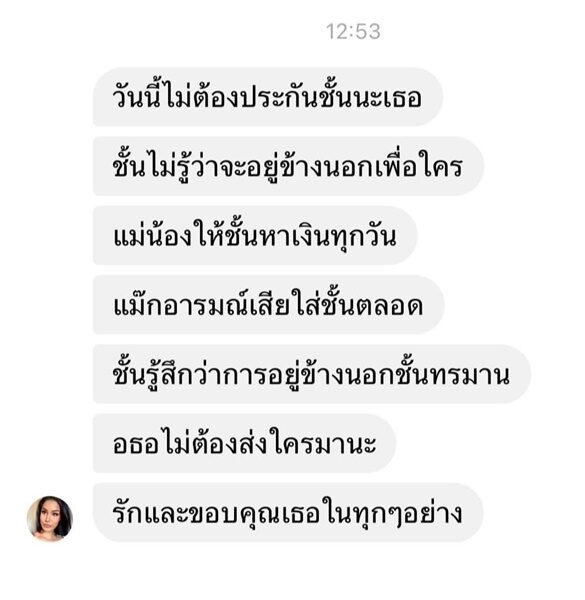This screenshot has width=585, height=600.
Task: Tap the last message 'รักและขอบคุณเธอในทุกๆอย่าง'
Action: point(288,512)
